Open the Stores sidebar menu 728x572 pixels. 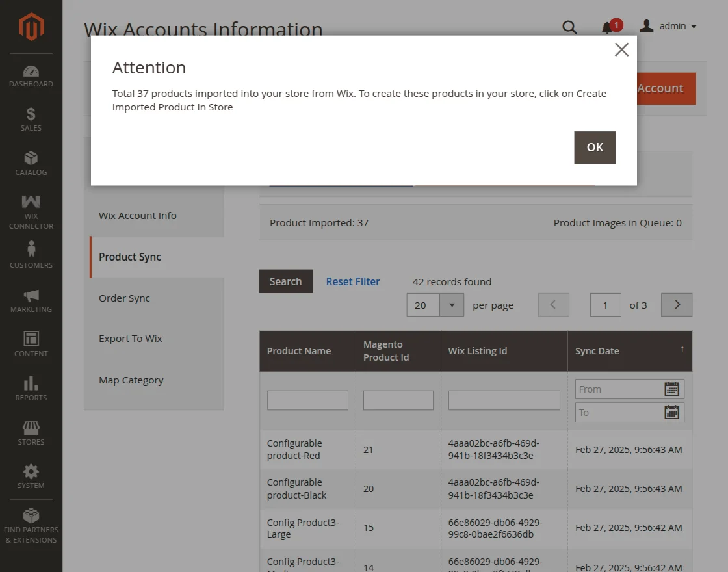coord(31,433)
